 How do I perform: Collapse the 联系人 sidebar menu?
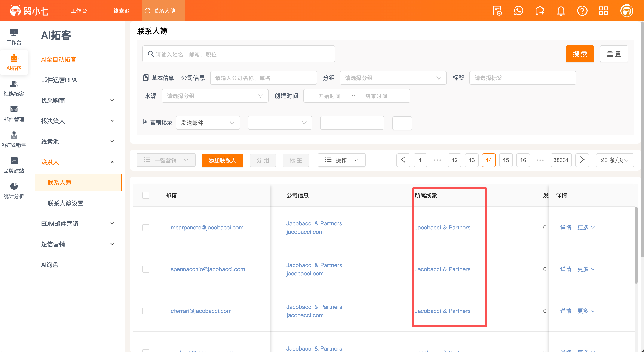coord(78,162)
